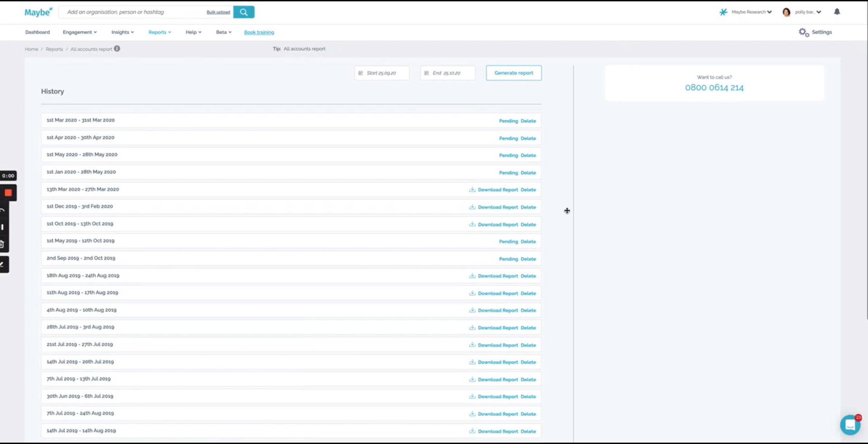The image size is (868, 444).
Task: Open the Settings gear icon
Action: click(x=804, y=32)
